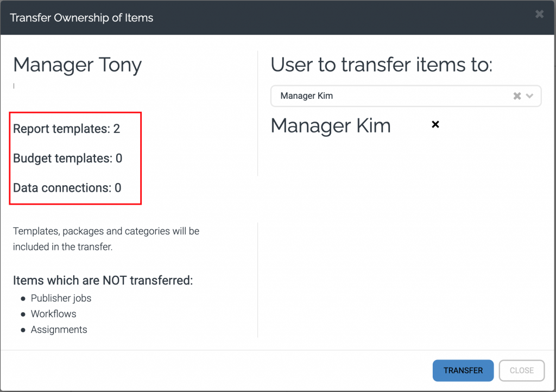This screenshot has height=392, width=556.
Task: Click the Report templates: 2 count
Action: [x=66, y=129]
